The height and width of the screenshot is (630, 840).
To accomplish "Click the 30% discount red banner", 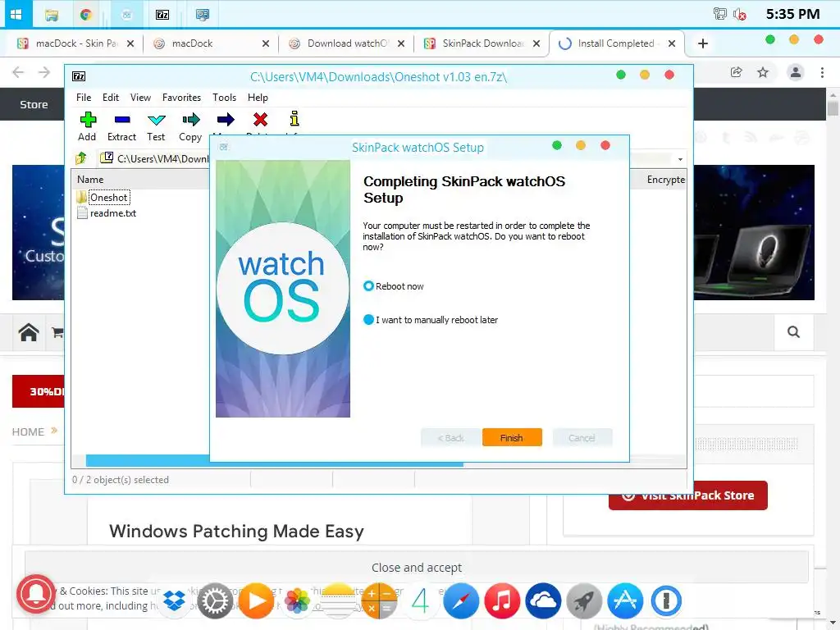I will tap(39, 391).
